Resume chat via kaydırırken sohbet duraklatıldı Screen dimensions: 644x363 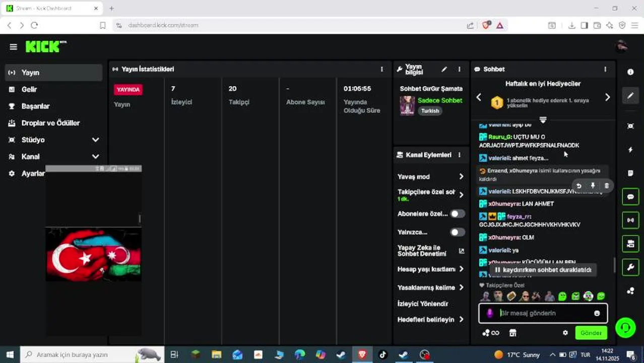(x=542, y=270)
